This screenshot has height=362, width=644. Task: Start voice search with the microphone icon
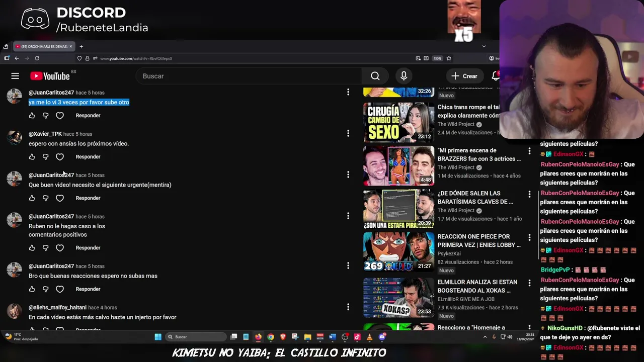pyautogui.click(x=404, y=76)
